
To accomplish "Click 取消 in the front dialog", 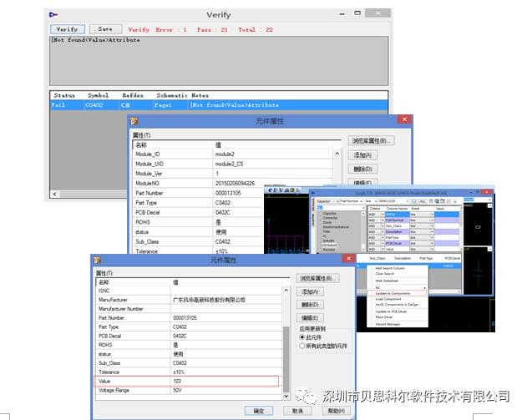I will 297,411.
